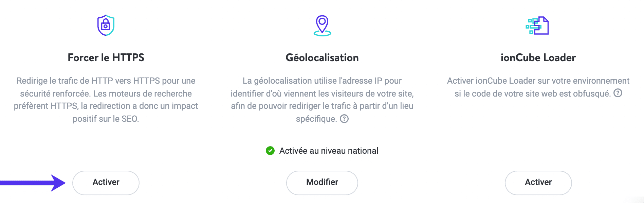Select the Forcer le HTTPS section heading
The width and height of the screenshot is (644, 203).
pyautogui.click(x=106, y=57)
